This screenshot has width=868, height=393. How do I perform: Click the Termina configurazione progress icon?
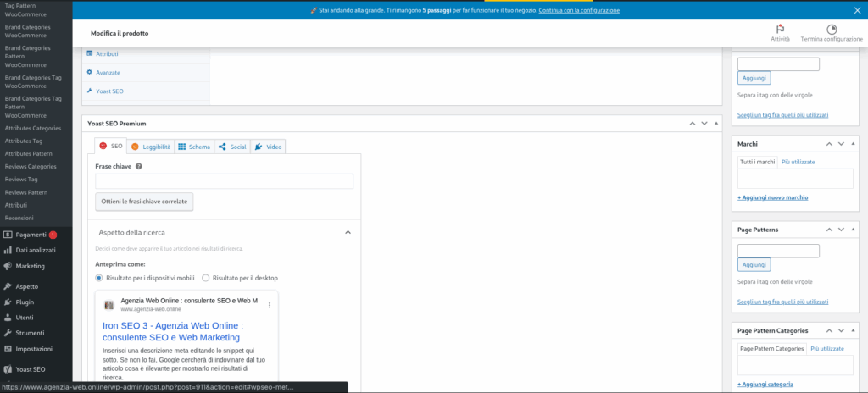tap(832, 30)
